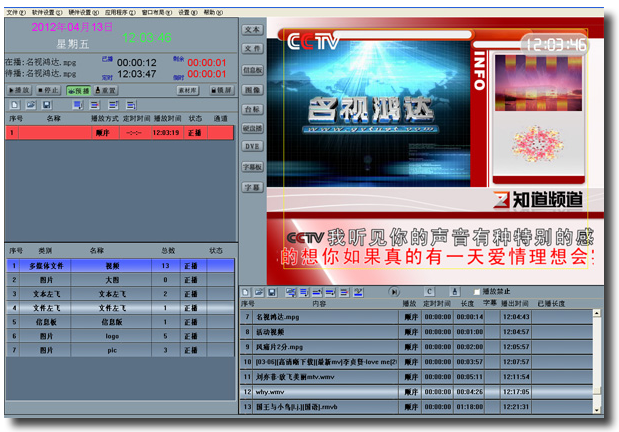The image size is (619, 432).
Task: Click the insert-item icon right of the upper-left save icon
Action: pyautogui.click(x=78, y=105)
